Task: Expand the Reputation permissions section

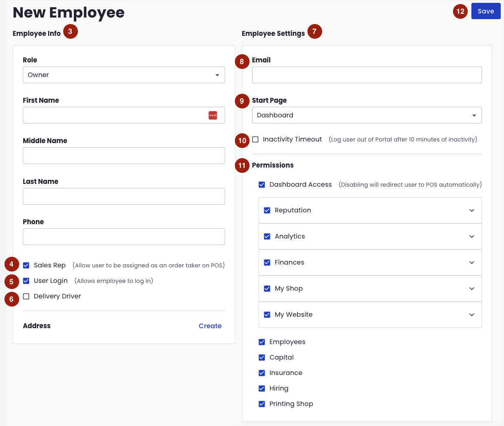Action: (471, 210)
